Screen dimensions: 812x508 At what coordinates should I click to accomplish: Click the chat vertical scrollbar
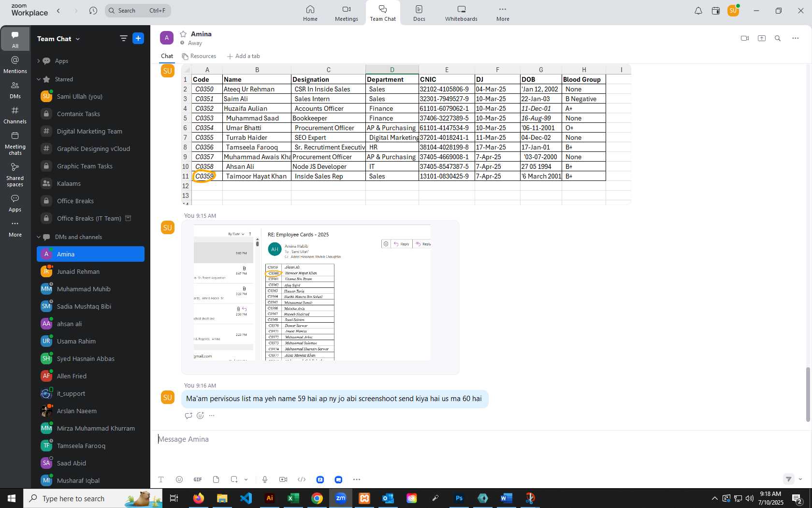coord(807,394)
